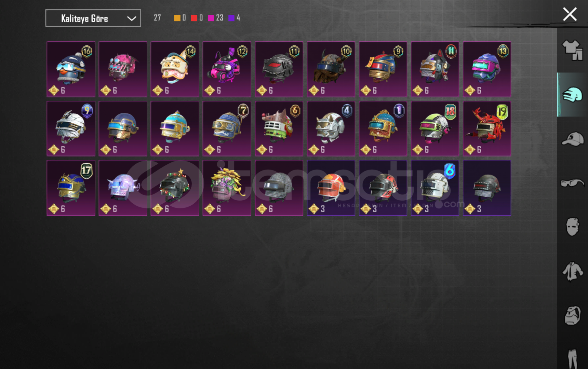Screen dimensions: 588x369
Task: Expand the Kaliteye Göre sort dropdown
Action: (x=93, y=18)
